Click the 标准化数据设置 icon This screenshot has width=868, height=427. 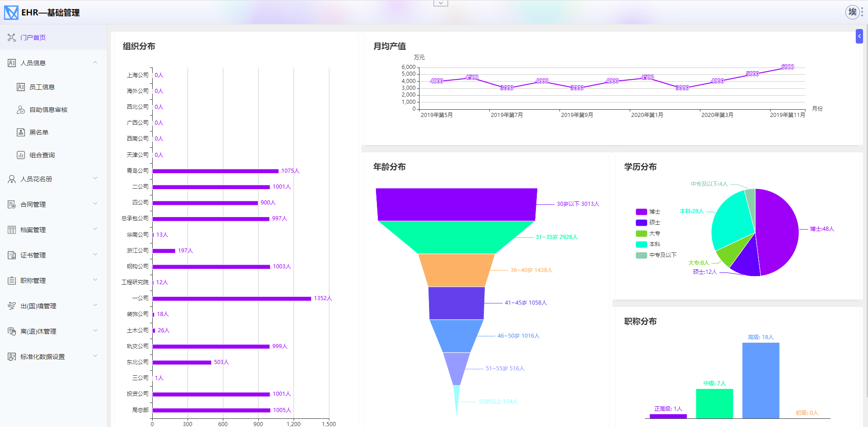pos(12,357)
